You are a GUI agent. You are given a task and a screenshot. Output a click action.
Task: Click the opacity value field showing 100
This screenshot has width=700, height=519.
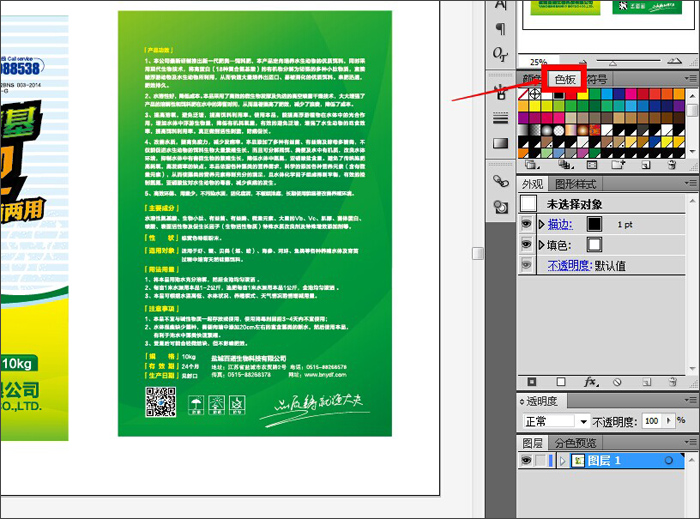(652, 421)
